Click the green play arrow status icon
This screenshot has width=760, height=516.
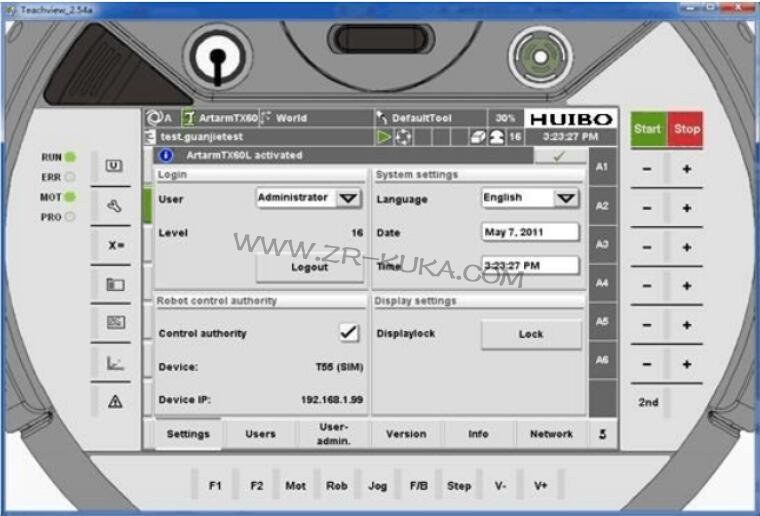pyautogui.click(x=384, y=136)
